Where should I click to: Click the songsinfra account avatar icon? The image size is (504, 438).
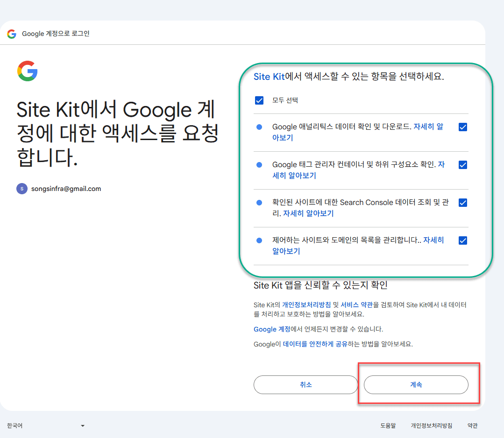(x=22, y=189)
